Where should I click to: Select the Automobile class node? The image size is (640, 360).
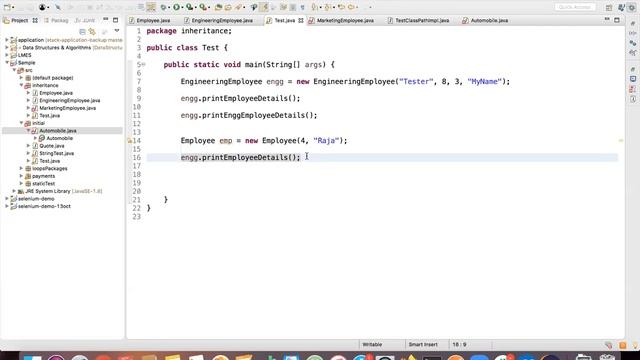tap(60, 138)
